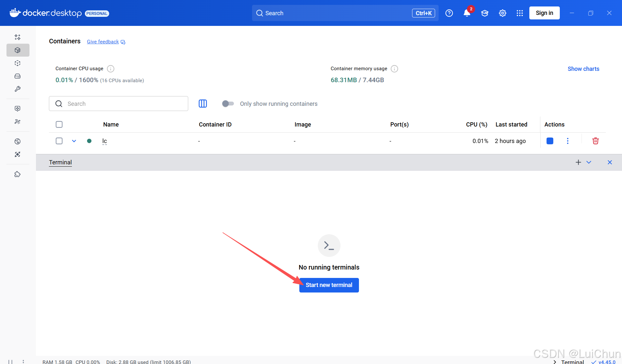Expand the lc container row

click(x=74, y=141)
